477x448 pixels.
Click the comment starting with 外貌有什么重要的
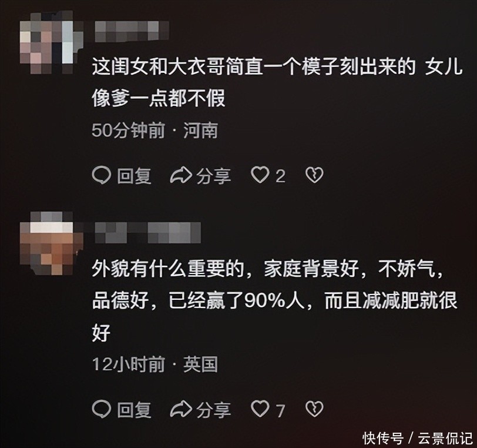point(276,300)
